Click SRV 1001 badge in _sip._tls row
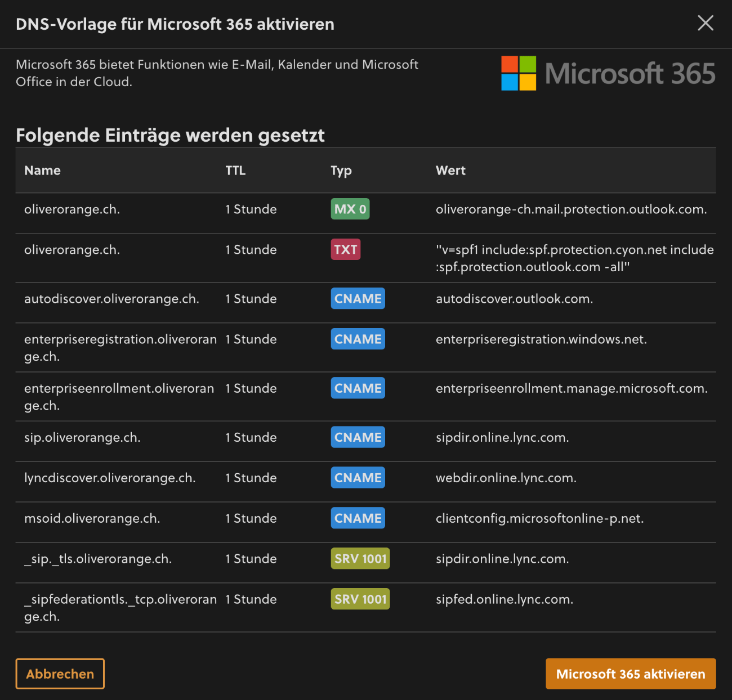The image size is (732, 700). 360,559
